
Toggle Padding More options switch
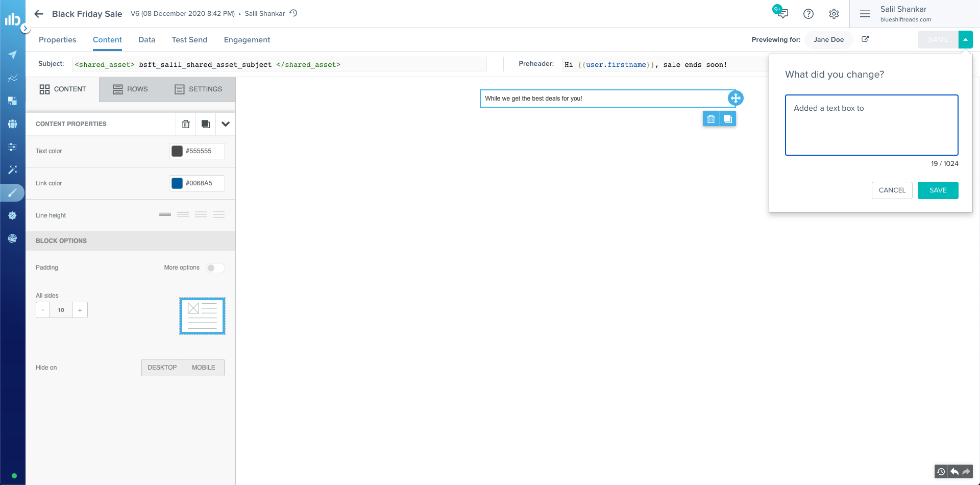click(x=215, y=268)
